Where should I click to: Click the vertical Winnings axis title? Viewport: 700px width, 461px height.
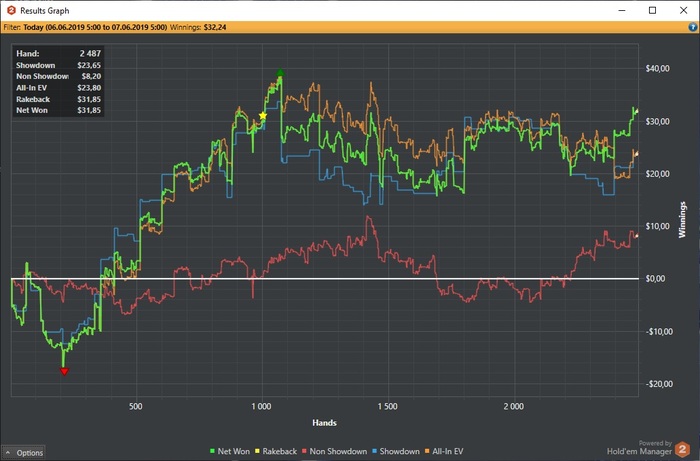(x=682, y=220)
